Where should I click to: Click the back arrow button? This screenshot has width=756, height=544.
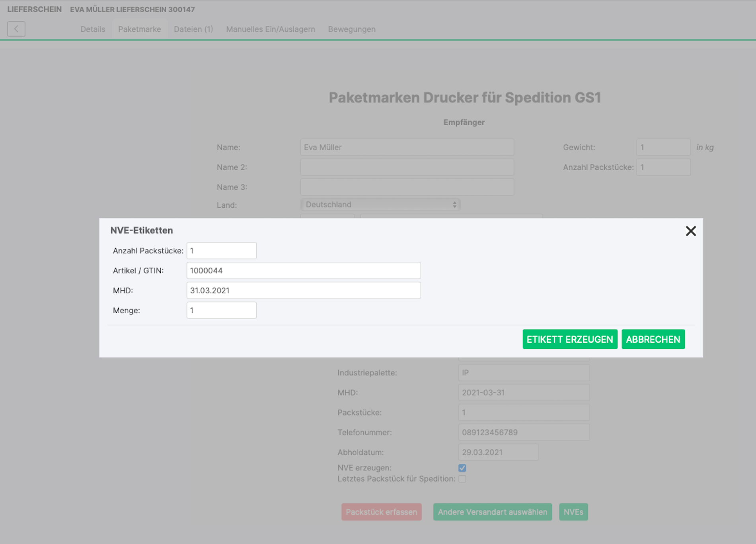click(16, 29)
